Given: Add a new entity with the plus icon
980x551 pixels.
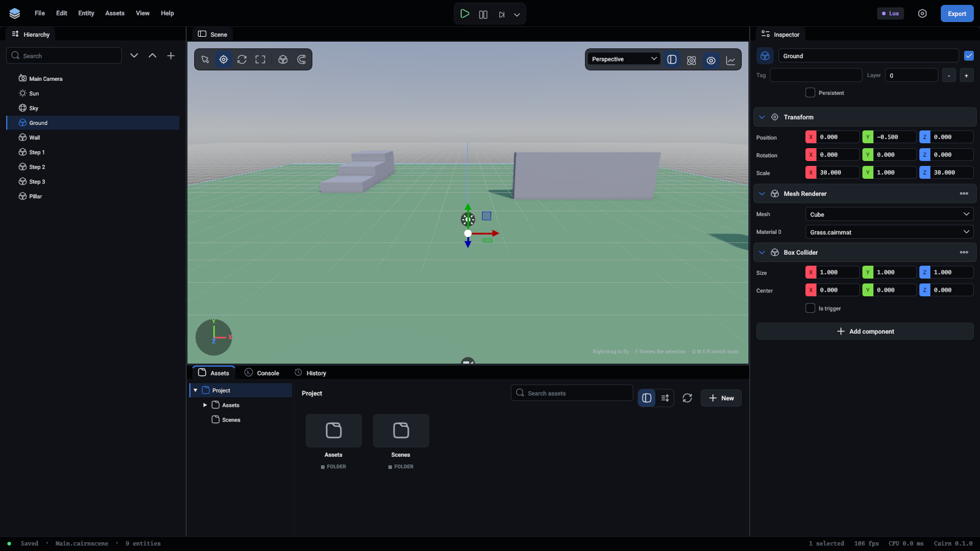Looking at the screenshot, I should click(171, 56).
